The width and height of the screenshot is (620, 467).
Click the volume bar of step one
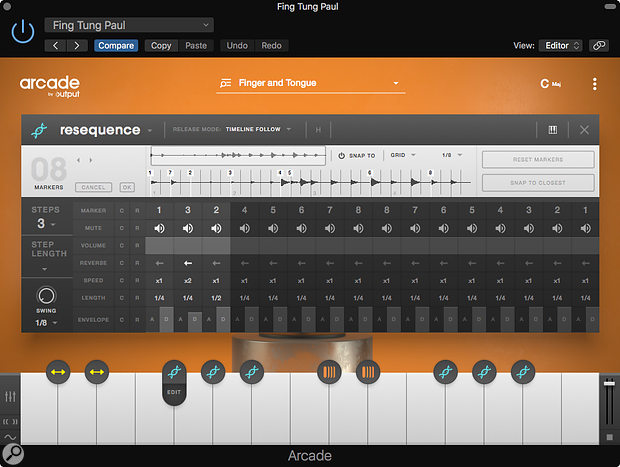pos(159,246)
